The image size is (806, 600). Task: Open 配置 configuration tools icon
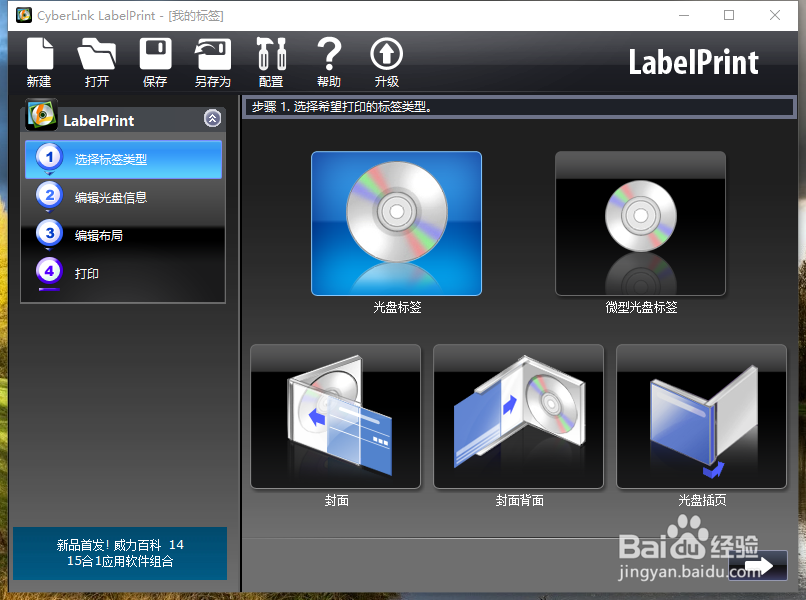tap(271, 62)
